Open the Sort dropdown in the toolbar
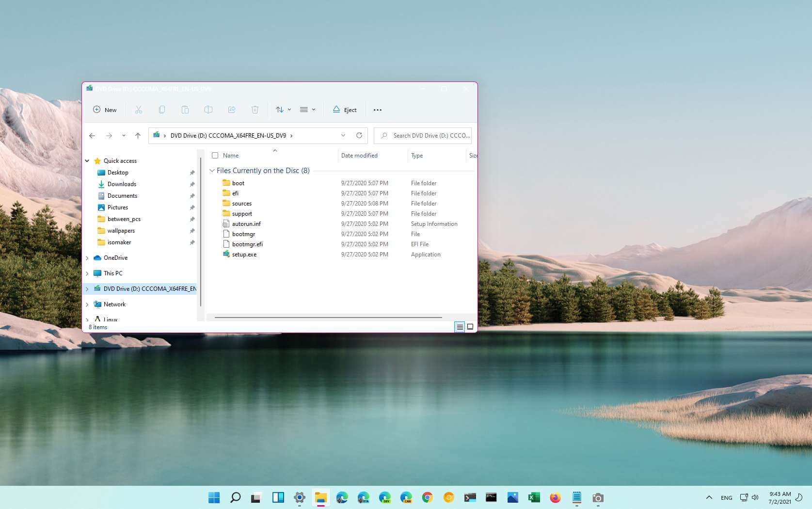The height and width of the screenshot is (509, 812). pos(283,110)
